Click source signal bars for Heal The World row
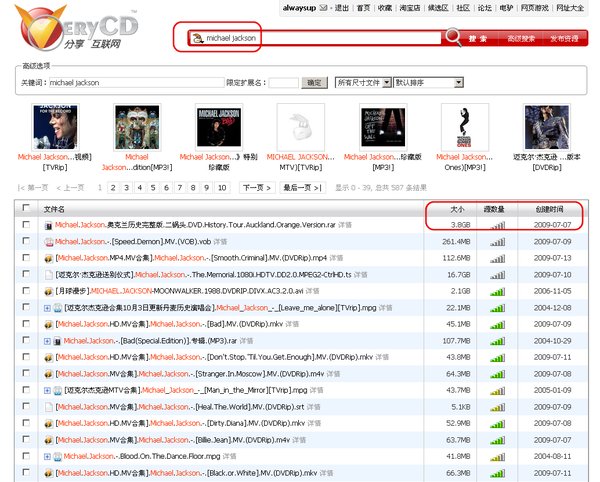 (497, 407)
